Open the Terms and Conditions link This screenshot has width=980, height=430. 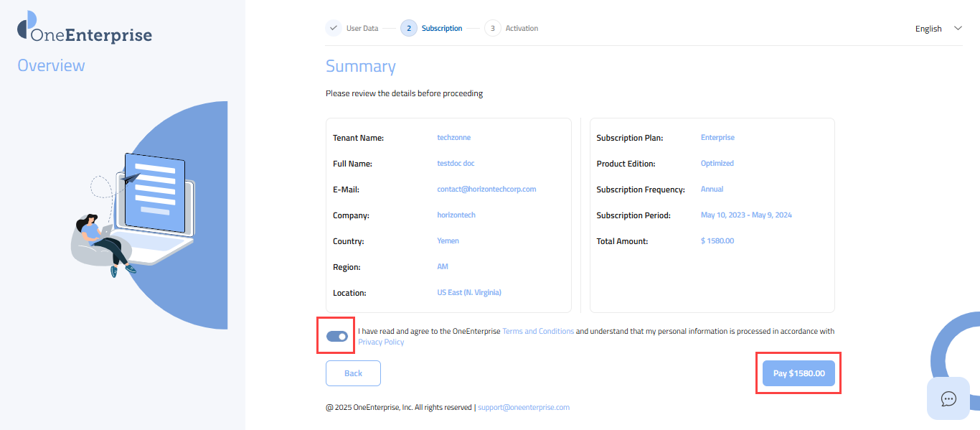(538, 331)
